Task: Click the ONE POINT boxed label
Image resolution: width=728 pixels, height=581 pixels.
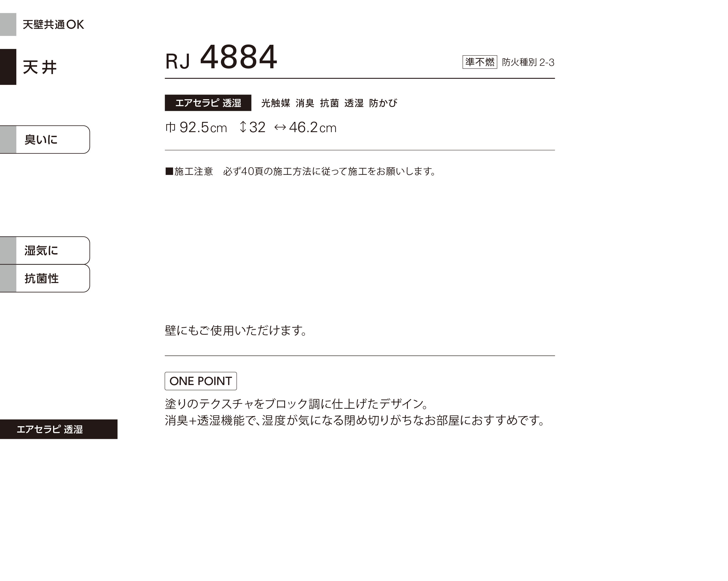Action: (x=200, y=381)
